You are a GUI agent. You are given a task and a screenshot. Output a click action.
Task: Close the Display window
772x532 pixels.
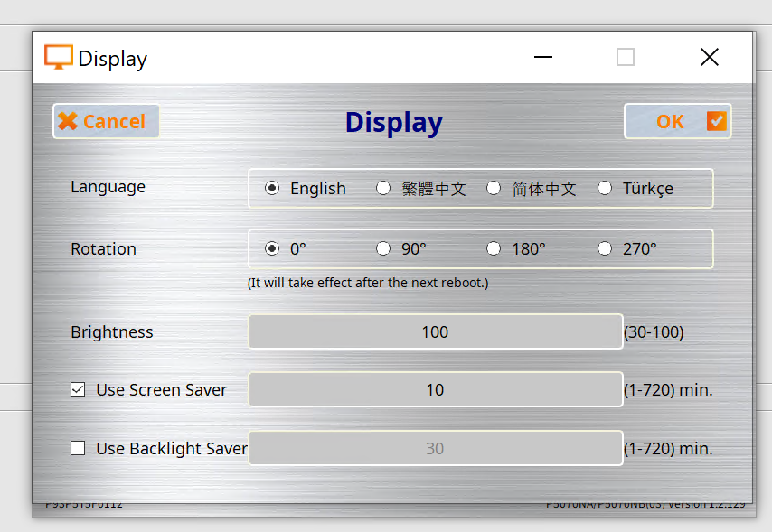(710, 57)
